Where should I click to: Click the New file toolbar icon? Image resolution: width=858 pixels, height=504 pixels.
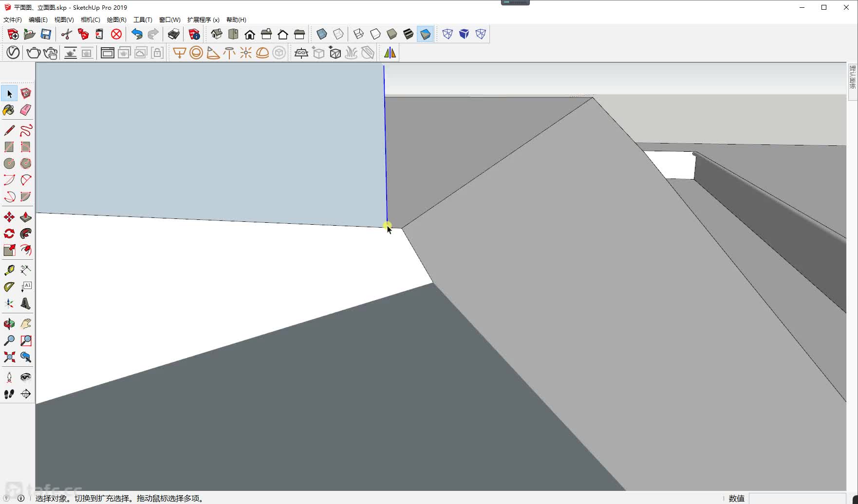[x=13, y=34]
